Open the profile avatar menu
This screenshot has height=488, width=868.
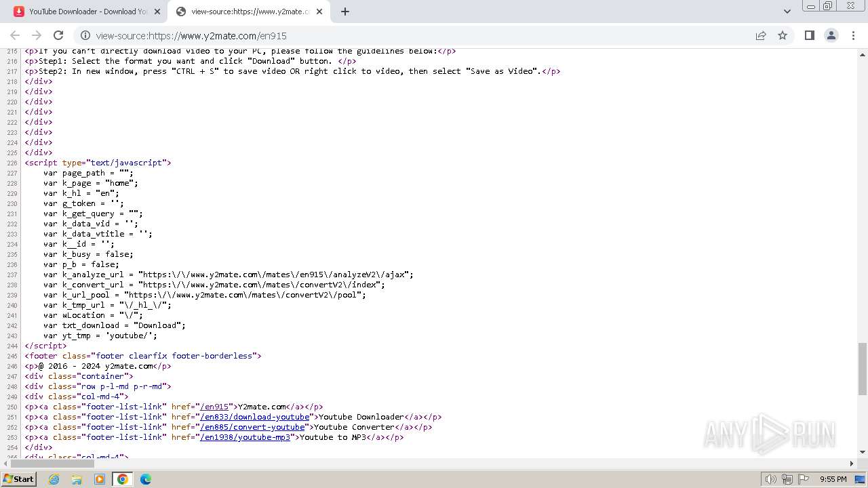(x=831, y=35)
